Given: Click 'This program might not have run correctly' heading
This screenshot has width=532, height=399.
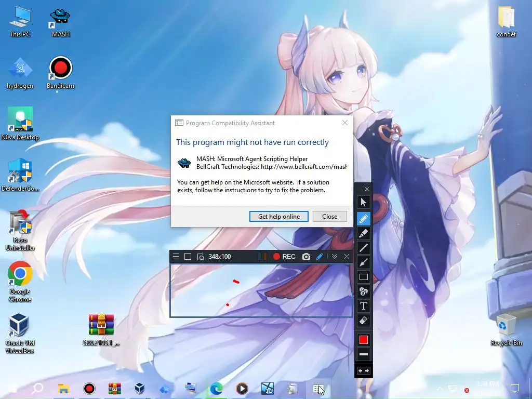Looking at the screenshot, I should (x=252, y=142).
